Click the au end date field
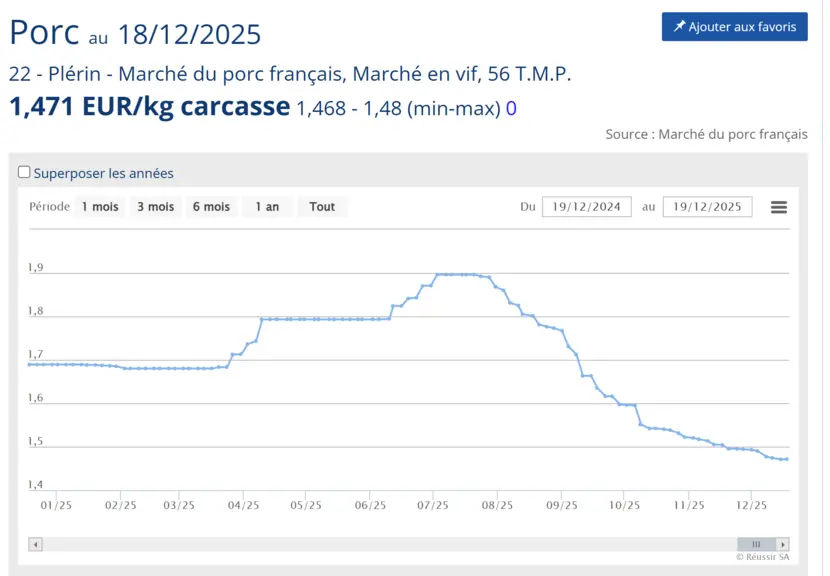 click(x=707, y=207)
